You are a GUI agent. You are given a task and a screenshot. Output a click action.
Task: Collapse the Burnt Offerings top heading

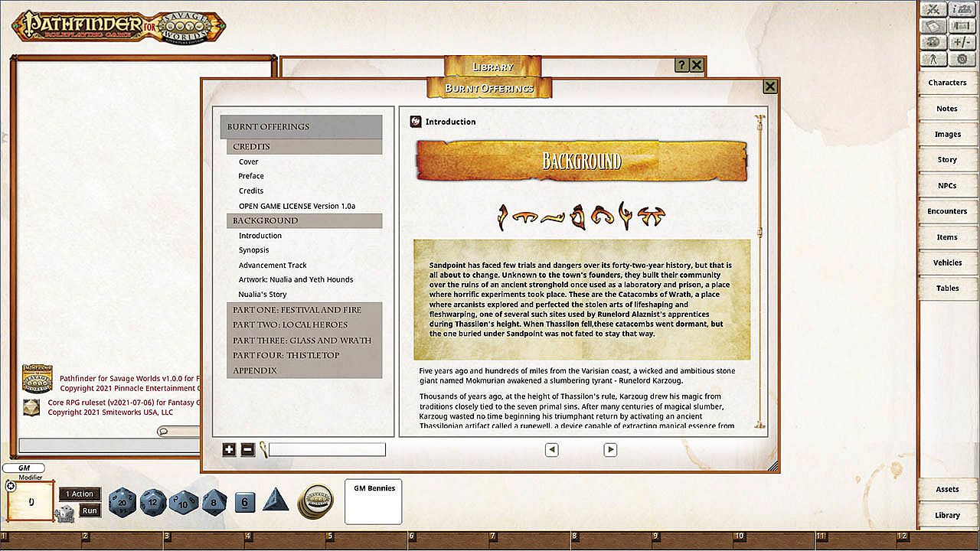tap(301, 126)
